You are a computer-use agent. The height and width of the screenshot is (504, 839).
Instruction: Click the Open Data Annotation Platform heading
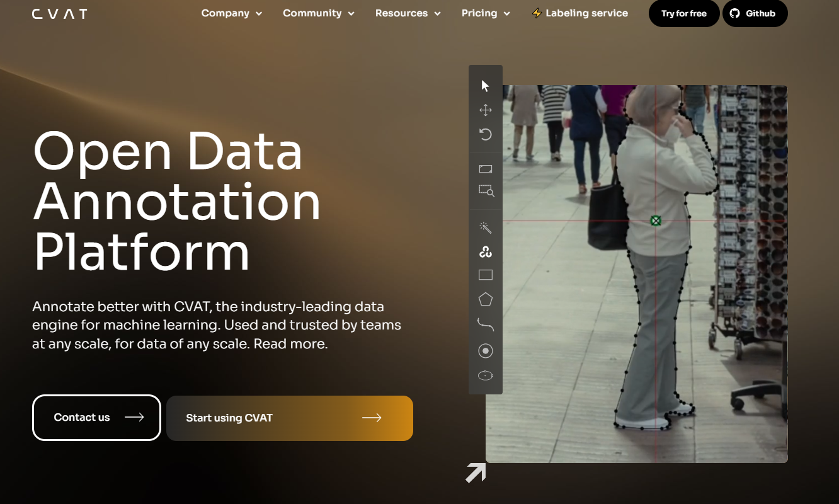coord(177,202)
